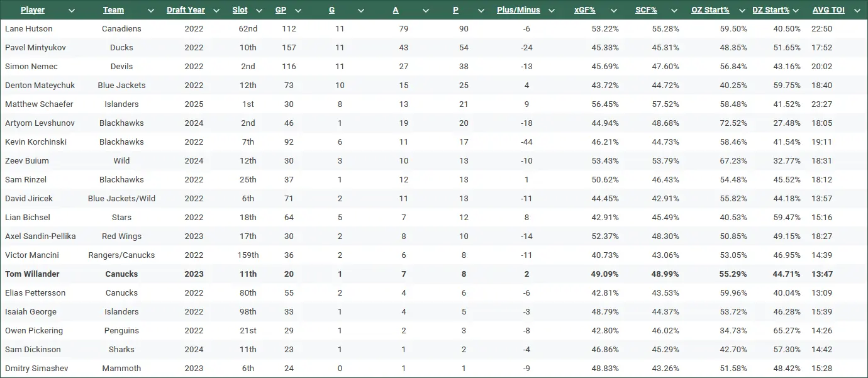Click the Plus/Minus column chevron icon
868x378 pixels.
tap(552, 11)
